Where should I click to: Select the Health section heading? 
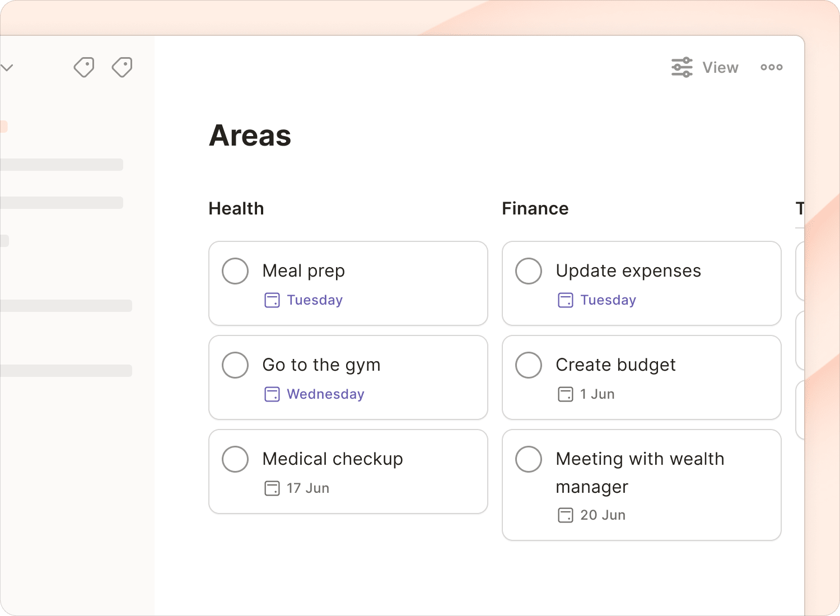click(236, 208)
